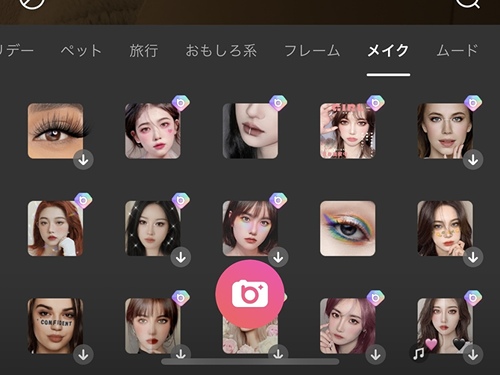Download the first-row hand-on-chin woman filter
This screenshot has height=375, width=500.
pos(473,160)
